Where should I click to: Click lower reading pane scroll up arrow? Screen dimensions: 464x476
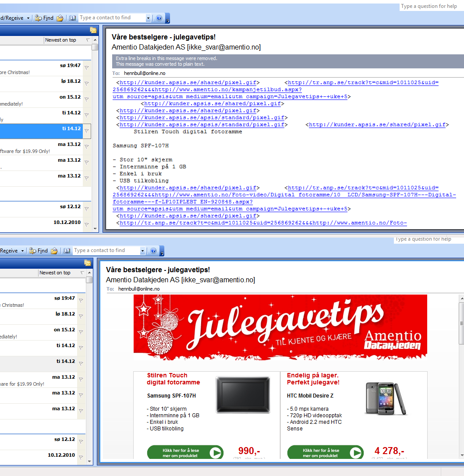[462, 298]
